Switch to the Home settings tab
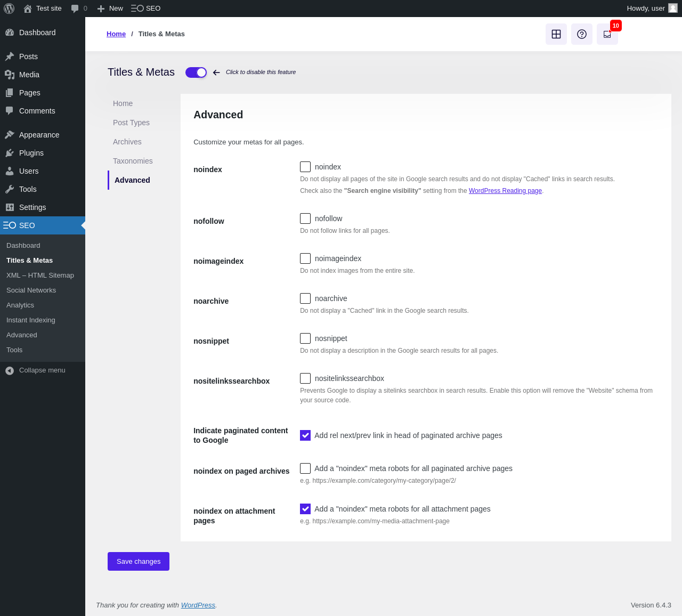 tap(123, 103)
